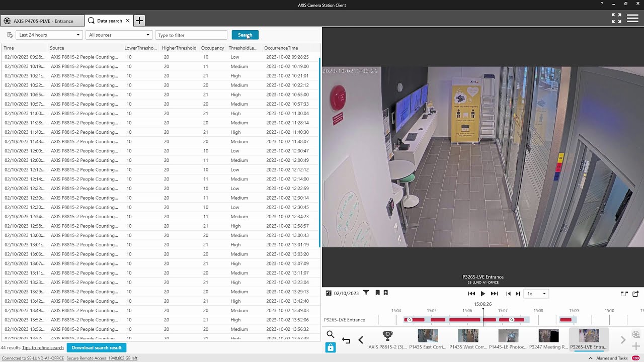The image size is (644, 362).
Task: Select the row with occurrence 2023-10-02 13:00:43
Action: pyautogui.click(x=160, y=235)
